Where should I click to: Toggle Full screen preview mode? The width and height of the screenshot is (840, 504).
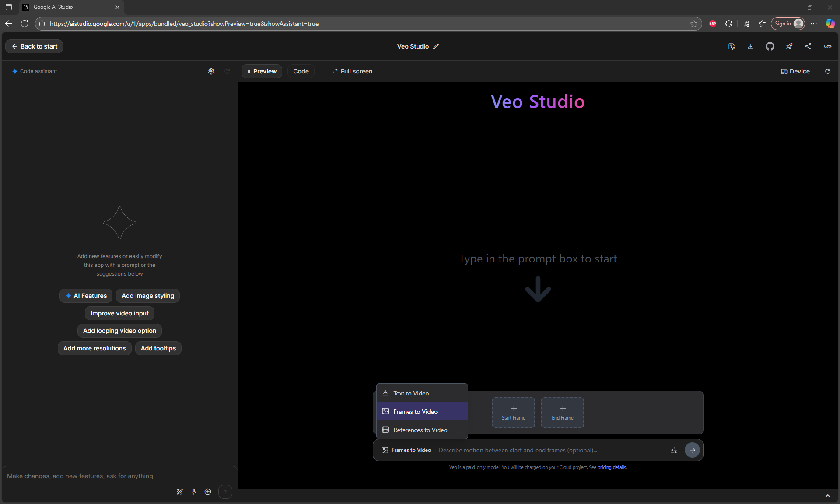click(x=352, y=71)
